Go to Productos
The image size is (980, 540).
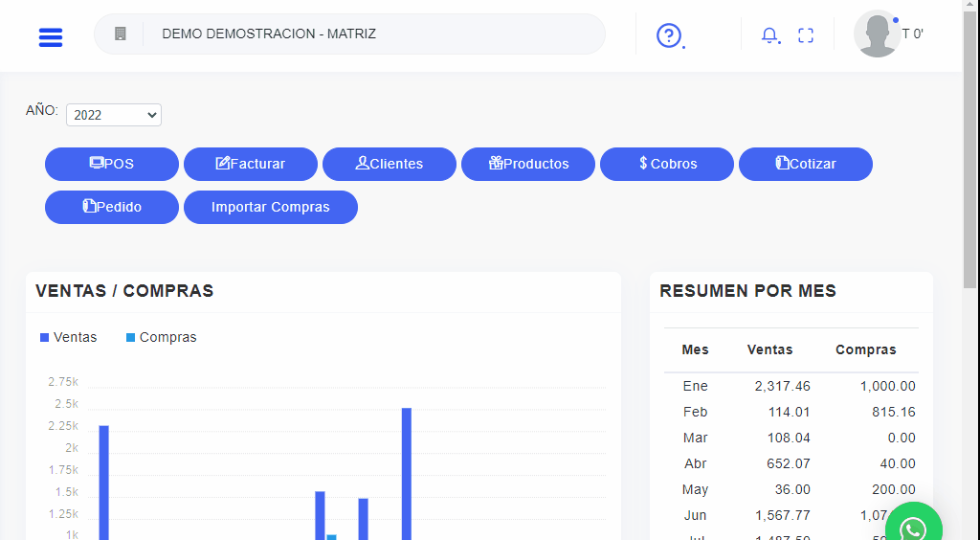(528, 164)
